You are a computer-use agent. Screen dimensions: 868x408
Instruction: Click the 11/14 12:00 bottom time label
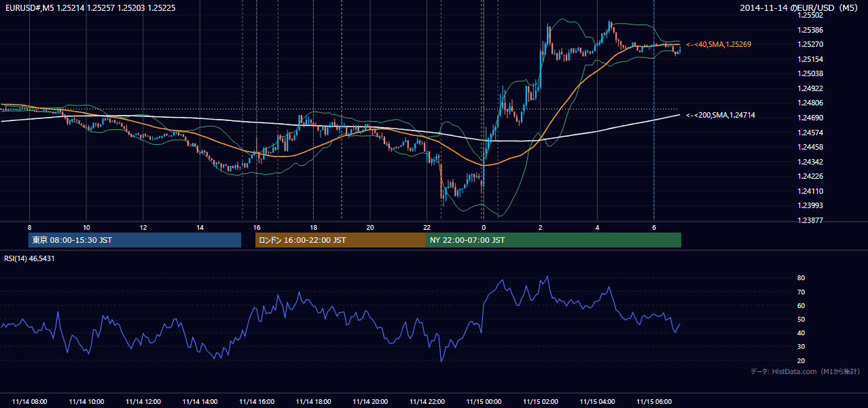pos(143,402)
